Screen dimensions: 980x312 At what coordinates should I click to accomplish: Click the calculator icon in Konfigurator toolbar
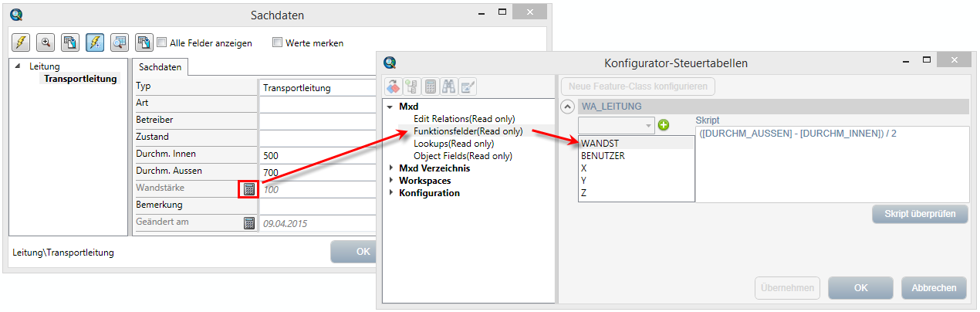[x=431, y=86]
